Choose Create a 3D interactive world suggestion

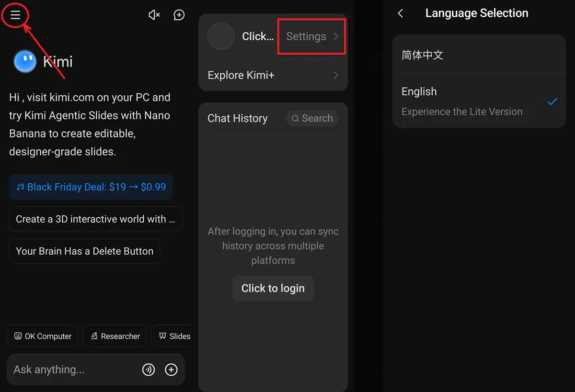coord(95,219)
